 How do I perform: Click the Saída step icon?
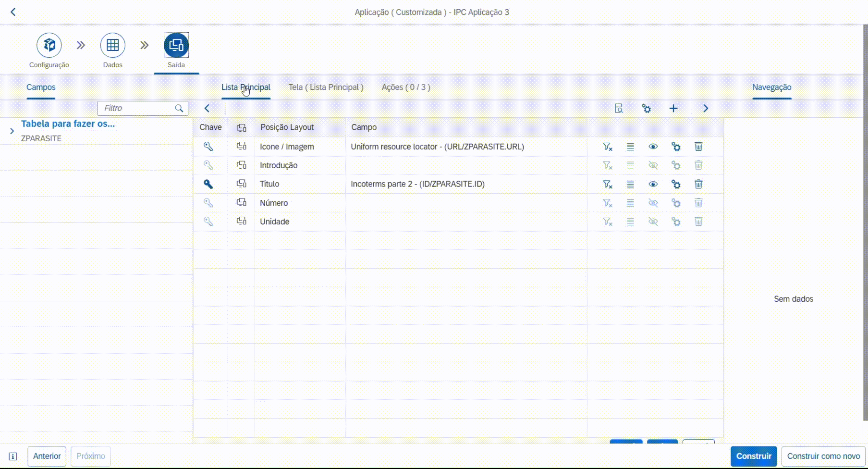pos(176,45)
